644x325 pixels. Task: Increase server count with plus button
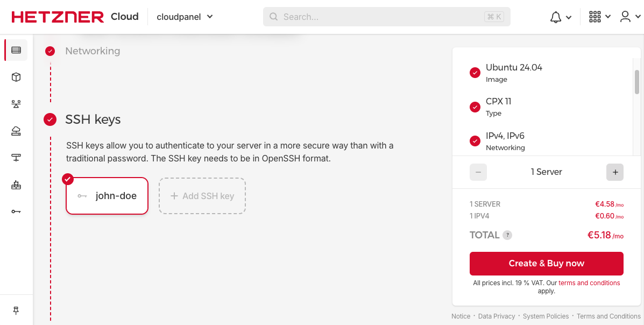(615, 172)
